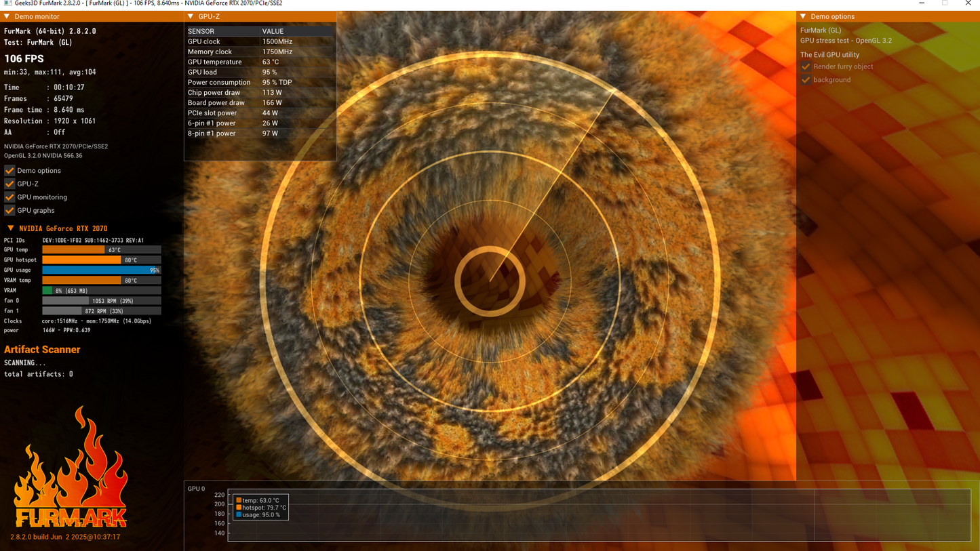980x551 pixels.
Task: Click the GPU usage blue bar
Action: click(x=102, y=270)
